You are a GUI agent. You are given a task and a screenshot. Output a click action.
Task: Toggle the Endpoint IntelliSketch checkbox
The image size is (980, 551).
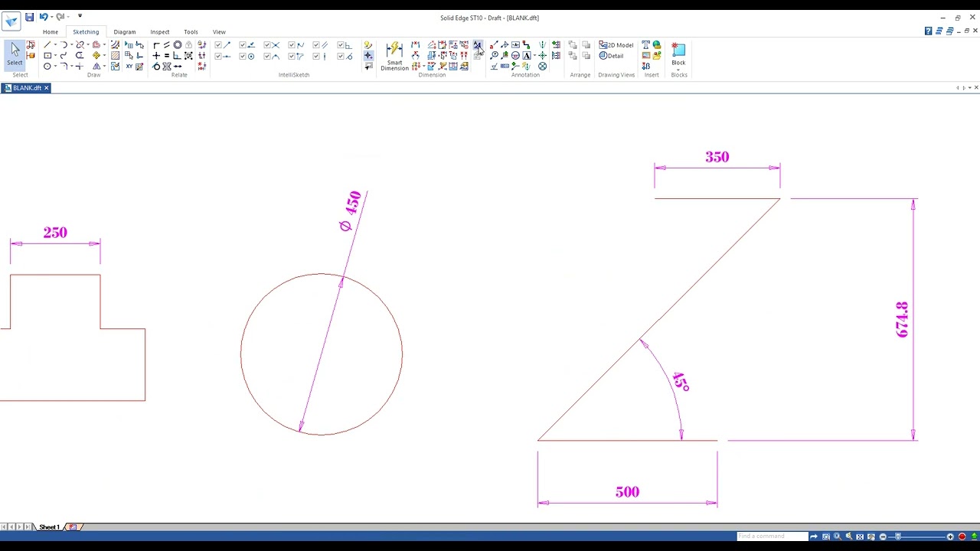pyautogui.click(x=218, y=44)
